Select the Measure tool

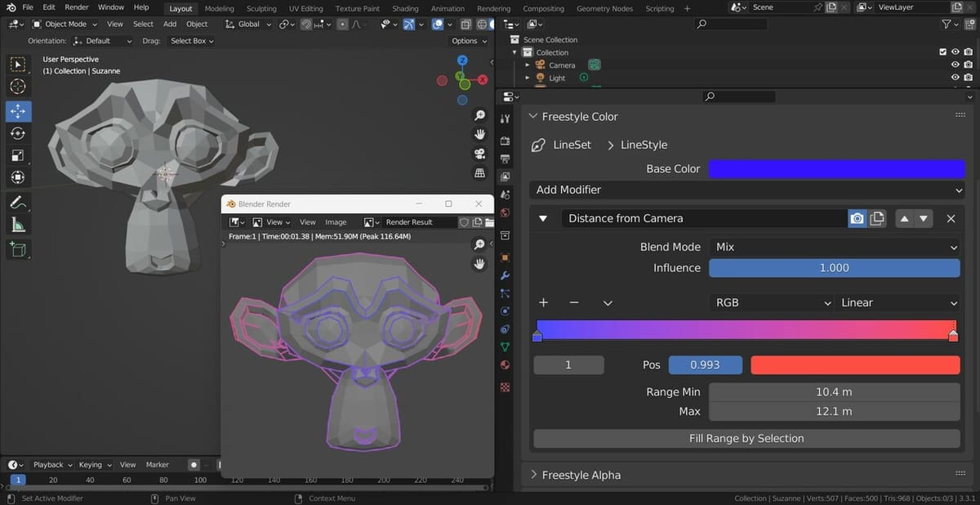(18, 226)
